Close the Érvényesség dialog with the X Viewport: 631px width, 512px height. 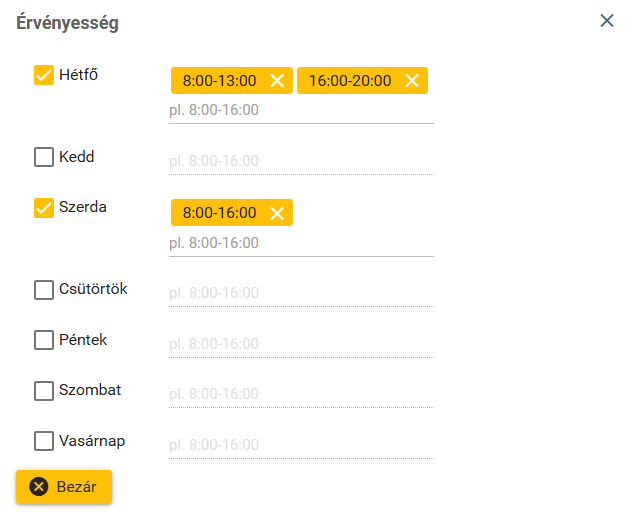pos(607,20)
